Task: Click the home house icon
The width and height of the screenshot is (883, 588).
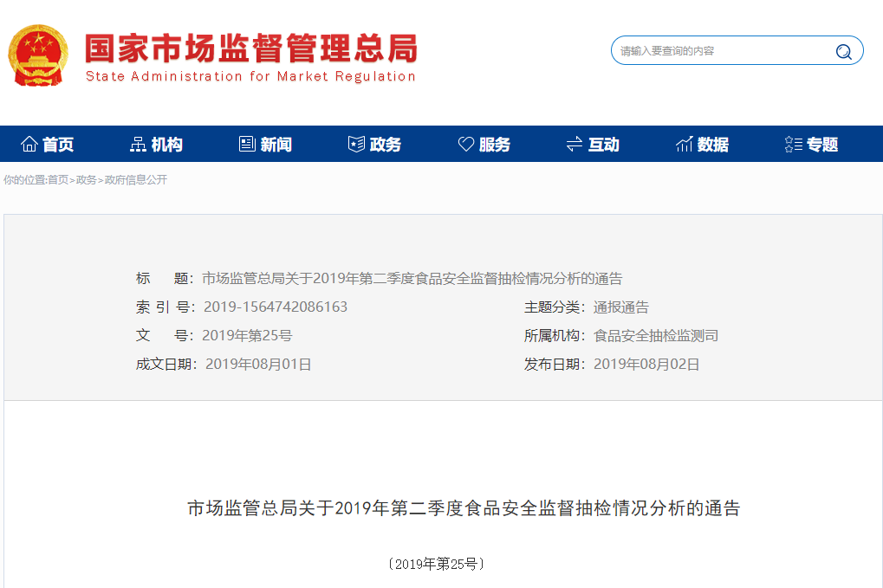Action: (x=29, y=144)
